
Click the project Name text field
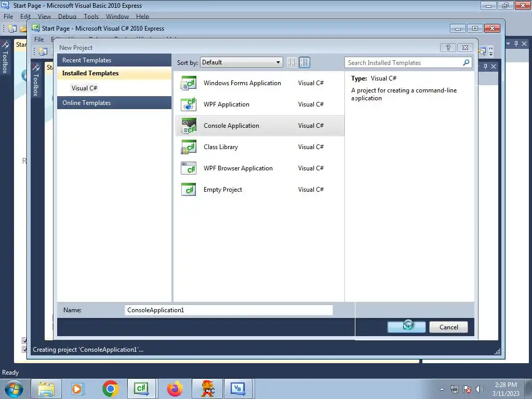pyautogui.click(x=229, y=310)
